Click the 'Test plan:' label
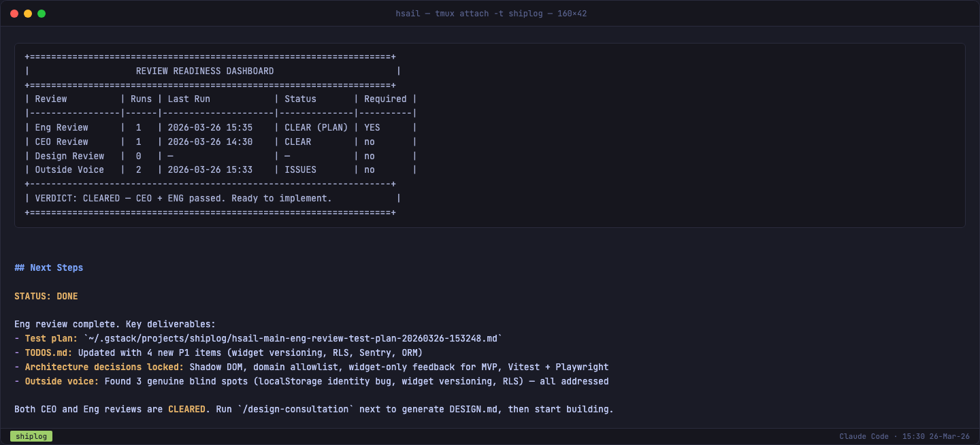The height and width of the screenshot is (445, 980). tap(52, 339)
